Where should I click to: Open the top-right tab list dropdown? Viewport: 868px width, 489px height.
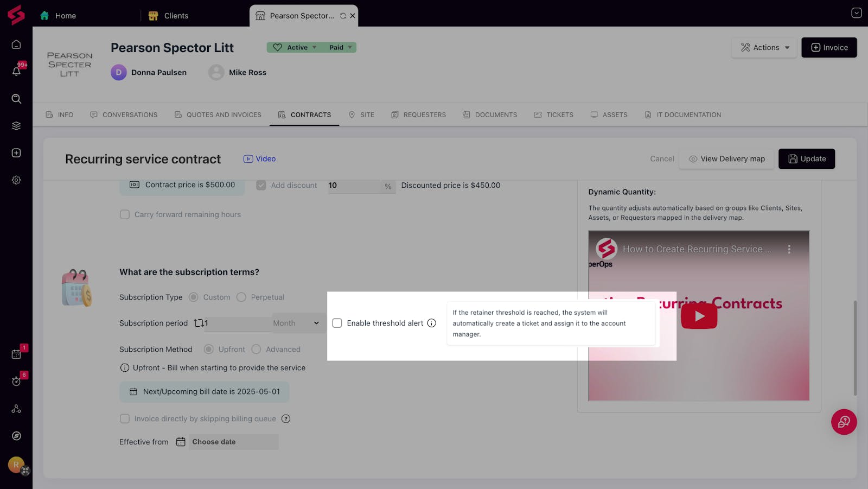pyautogui.click(x=857, y=13)
